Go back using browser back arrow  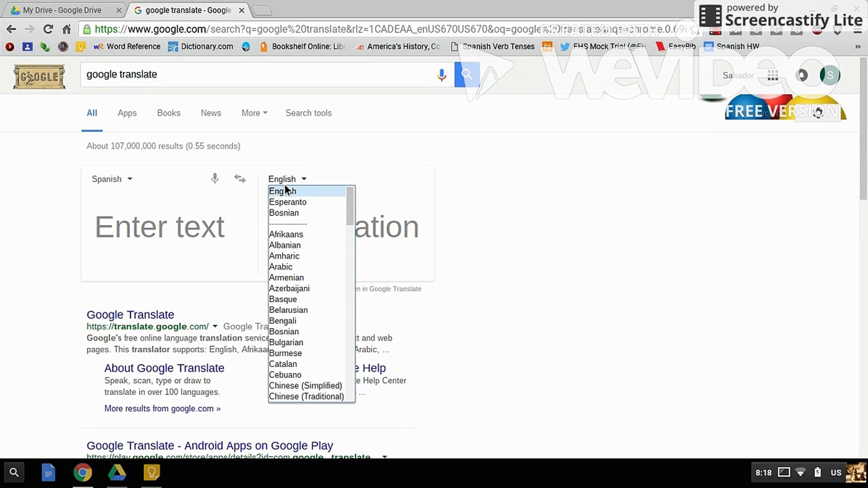point(11,29)
